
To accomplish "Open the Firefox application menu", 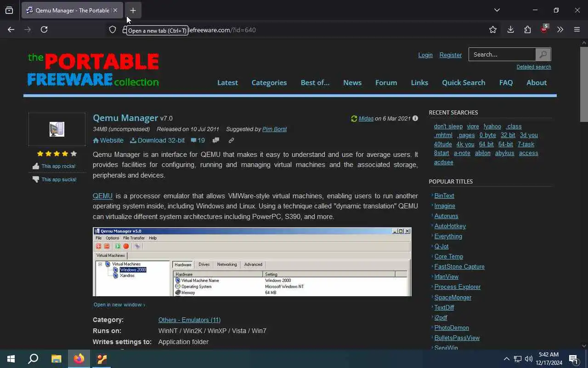I will click(x=577, y=29).
